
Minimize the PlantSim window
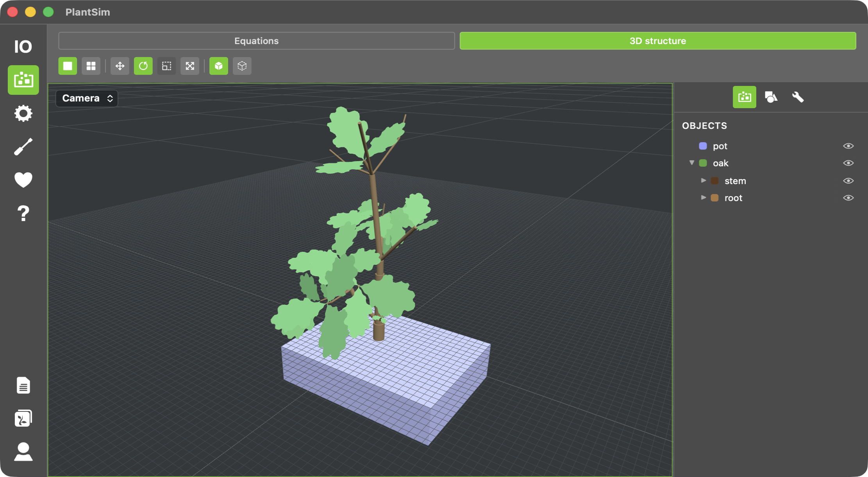(30, 12)
